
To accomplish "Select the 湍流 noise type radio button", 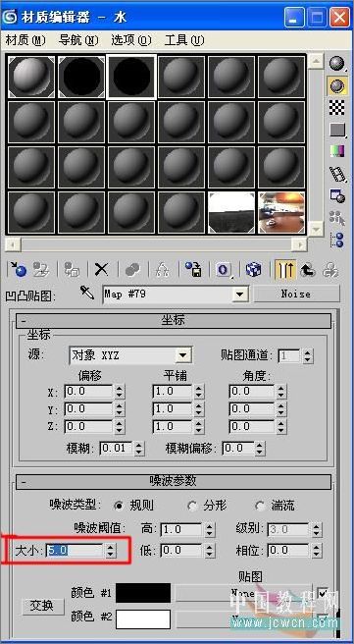I will click(260, 506).
